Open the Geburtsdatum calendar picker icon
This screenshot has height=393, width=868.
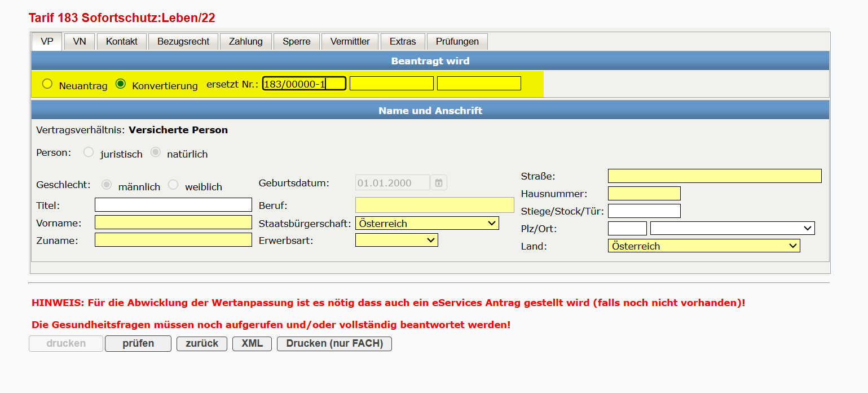pyautogui.click(x=439, y=182)
